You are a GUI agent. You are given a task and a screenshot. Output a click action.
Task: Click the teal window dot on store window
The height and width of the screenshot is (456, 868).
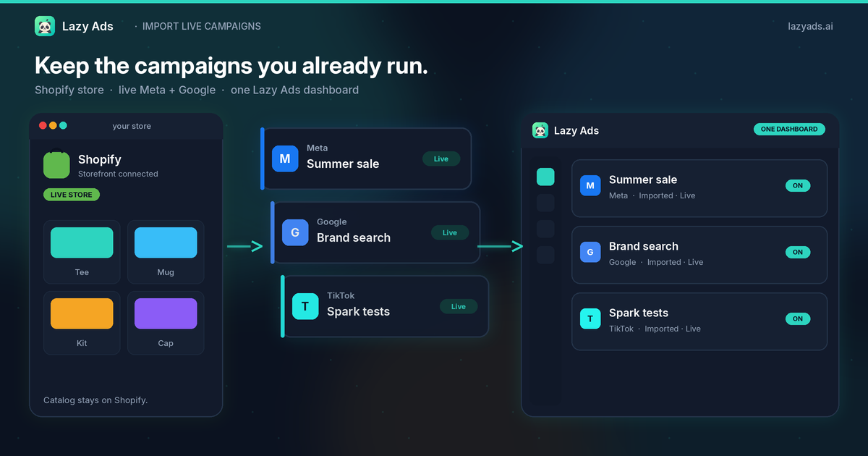[x=63, y=125]
